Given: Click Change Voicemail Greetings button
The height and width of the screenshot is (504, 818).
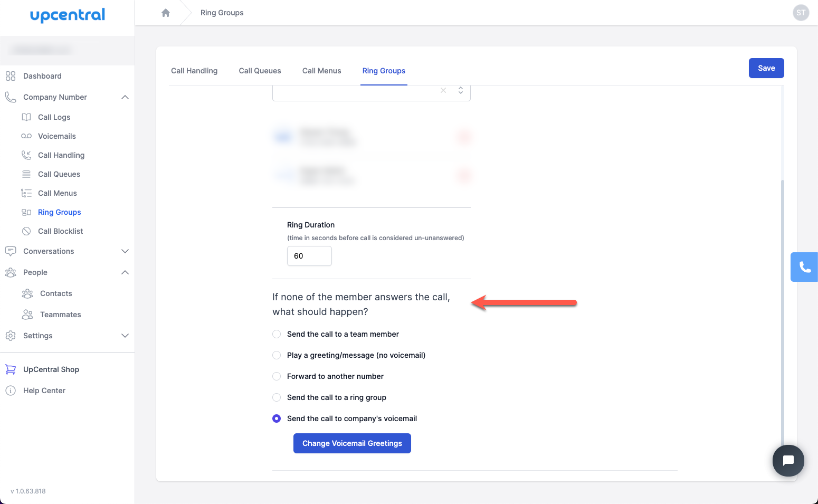Looking at the screenshot, I should tap(352, 443).
